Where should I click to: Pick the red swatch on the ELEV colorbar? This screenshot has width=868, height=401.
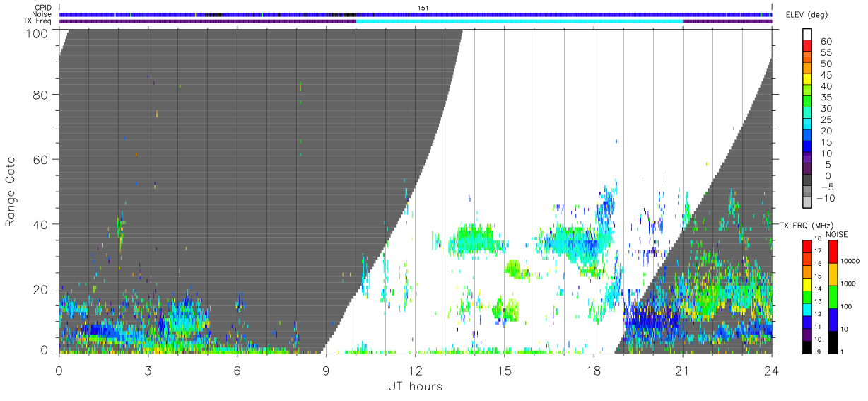808,47
